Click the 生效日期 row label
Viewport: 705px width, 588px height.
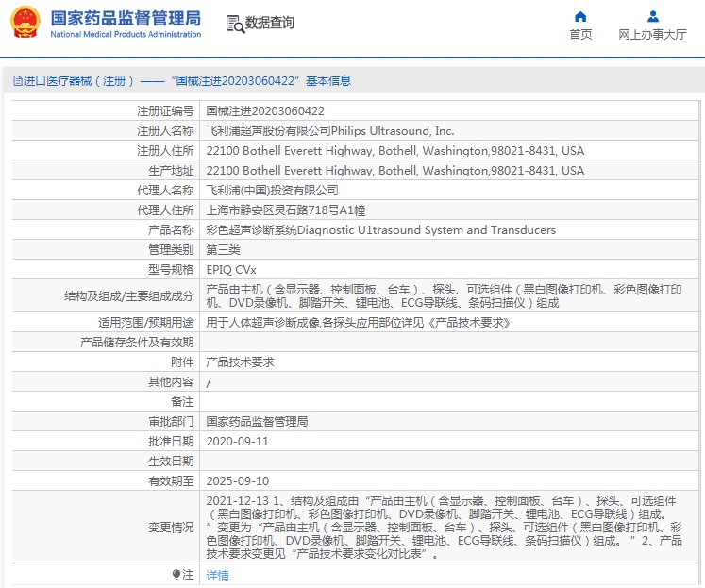[x=171, y=462]
